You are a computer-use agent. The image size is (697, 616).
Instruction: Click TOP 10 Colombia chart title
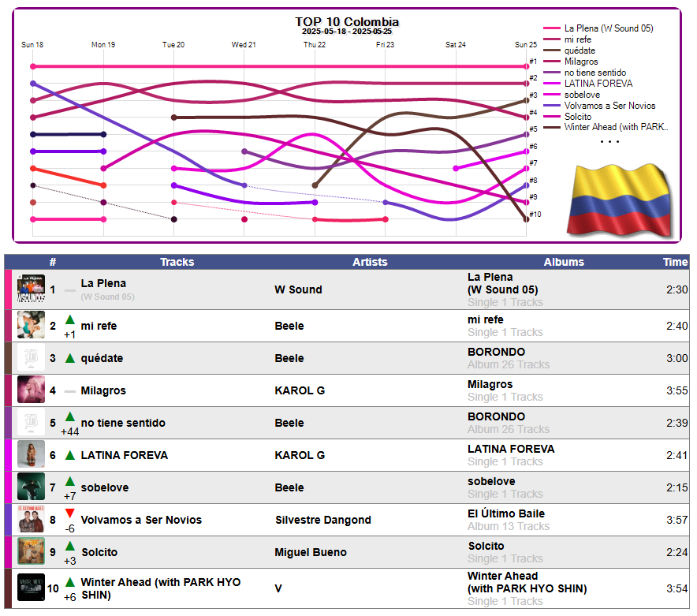[347, 21]
